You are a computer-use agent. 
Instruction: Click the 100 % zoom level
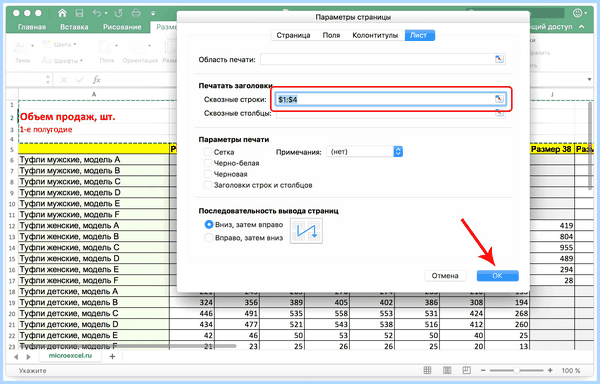click(x=571, y=370)
